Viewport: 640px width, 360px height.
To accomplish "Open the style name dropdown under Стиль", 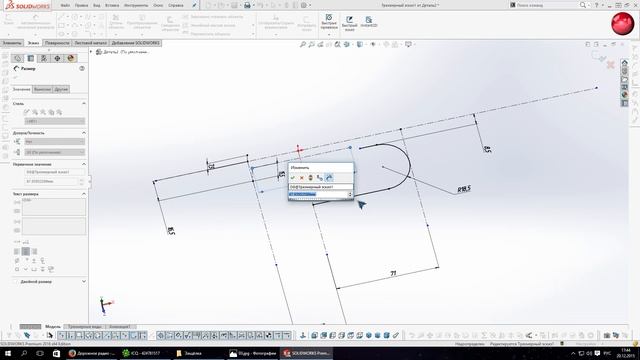I will [x=55, y=121].
